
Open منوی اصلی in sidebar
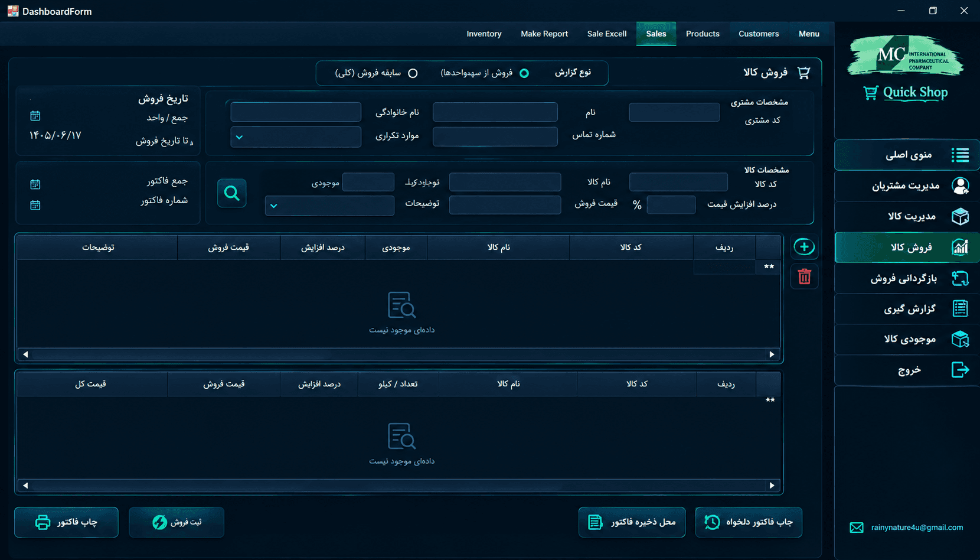pyautogui.click(x=907, y=155)
